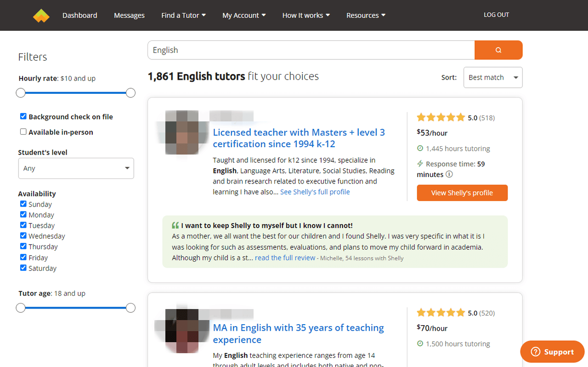Enable the Available in-person checkbox
Screen dimensions: 588x367
pos(23,132)
